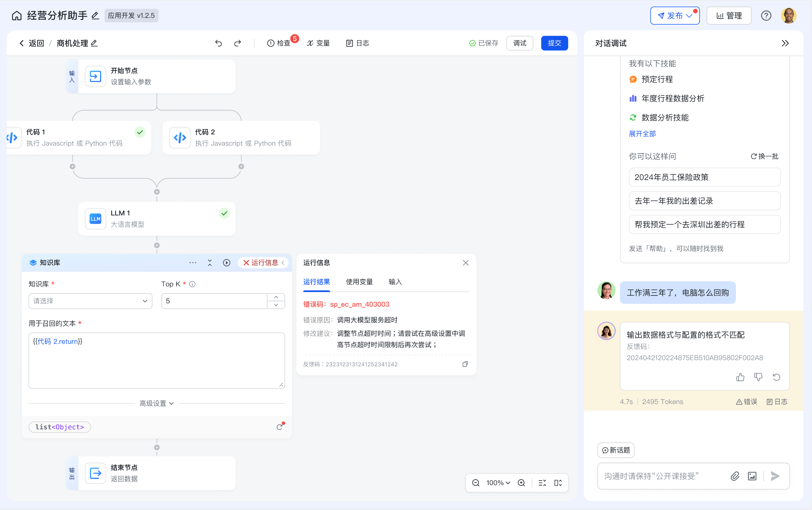Image resolution: width=812 pixels, height=510 pixels.
Task: Open the 日志 log in the toolbar
Action: pyautogui.click(x=358, y=43)
